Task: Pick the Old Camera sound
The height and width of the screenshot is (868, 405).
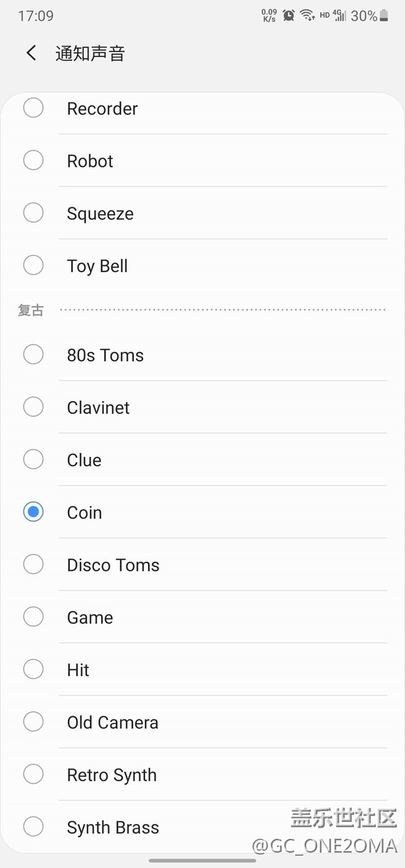Action: [33, 722]
